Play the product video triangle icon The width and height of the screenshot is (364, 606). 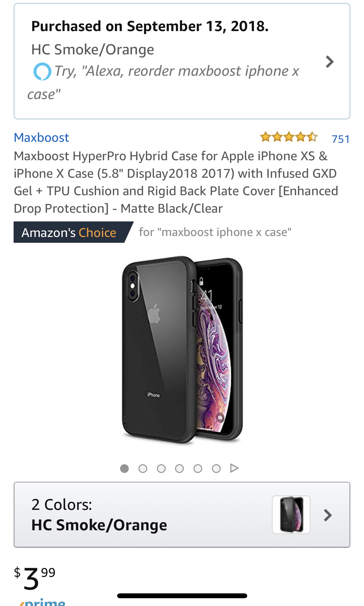pyautogui.click(x=234, y=468)
